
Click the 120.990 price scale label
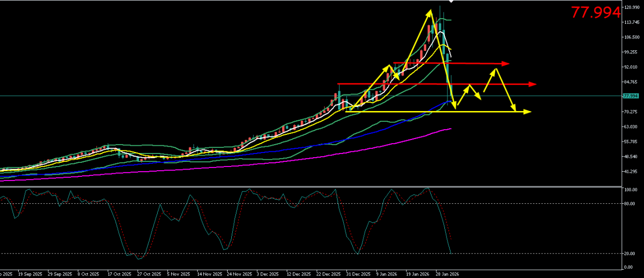[x=632, y=7]
